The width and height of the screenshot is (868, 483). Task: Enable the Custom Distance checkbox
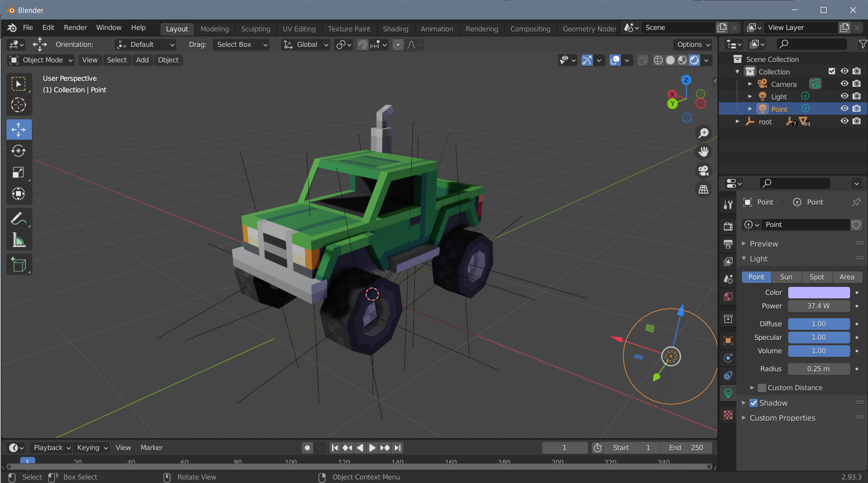pos(762,388)
